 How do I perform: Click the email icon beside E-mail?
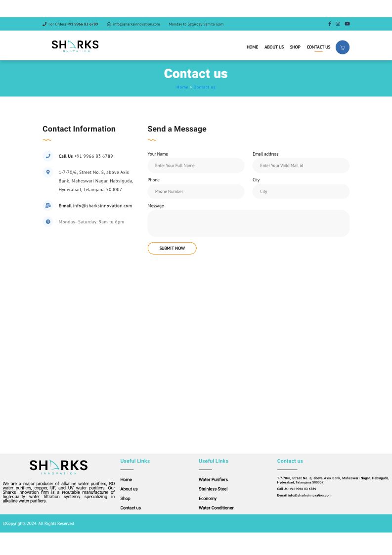click(x=48, y=206)
